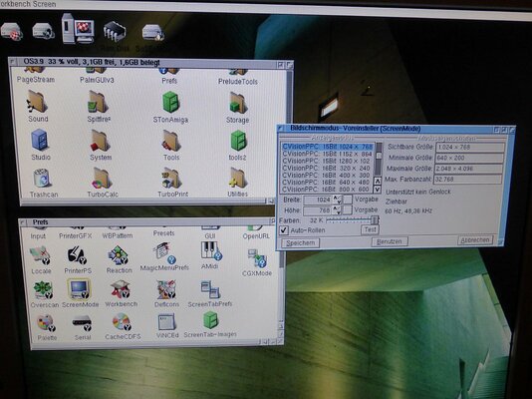Open the Sound folder icon
This screenshot has width=532, height=399.
(37, 102)
